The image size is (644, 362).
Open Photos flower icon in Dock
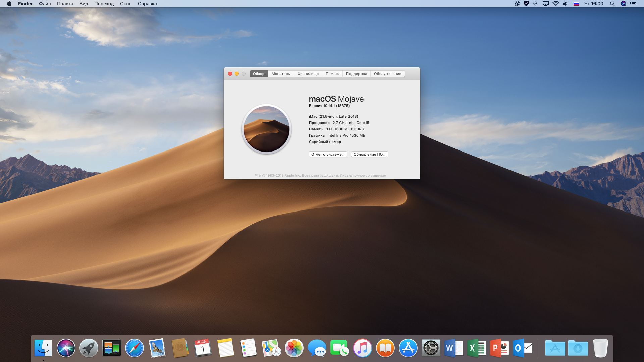pos(294,348)
